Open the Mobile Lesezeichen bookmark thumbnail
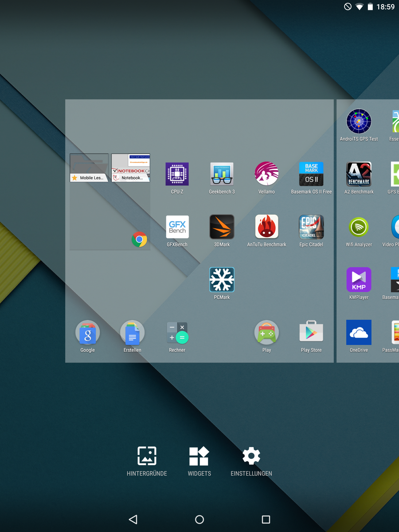 pos(89,168)
